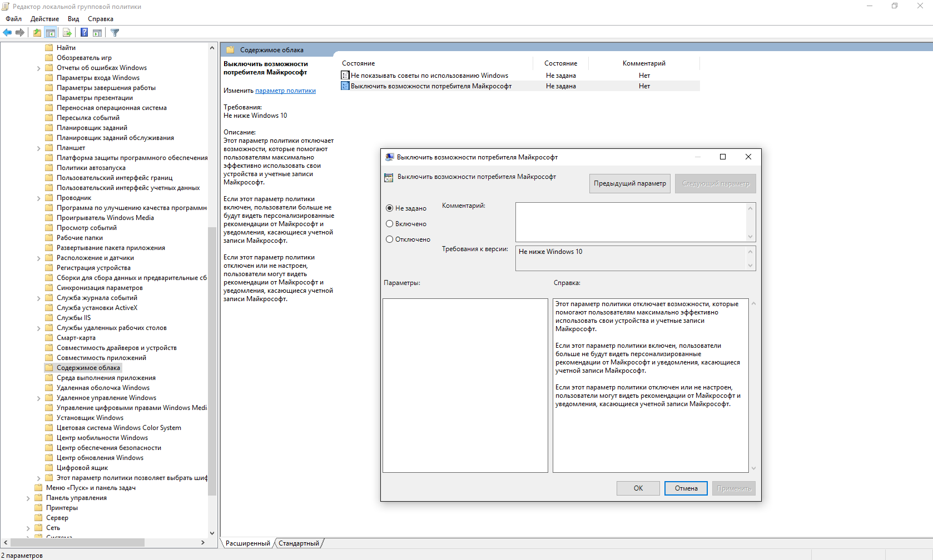The height and width of the screenshot is (560, 933).
Task: Click the tree pane horizontal scrollbar thumb
Action: 78,542
